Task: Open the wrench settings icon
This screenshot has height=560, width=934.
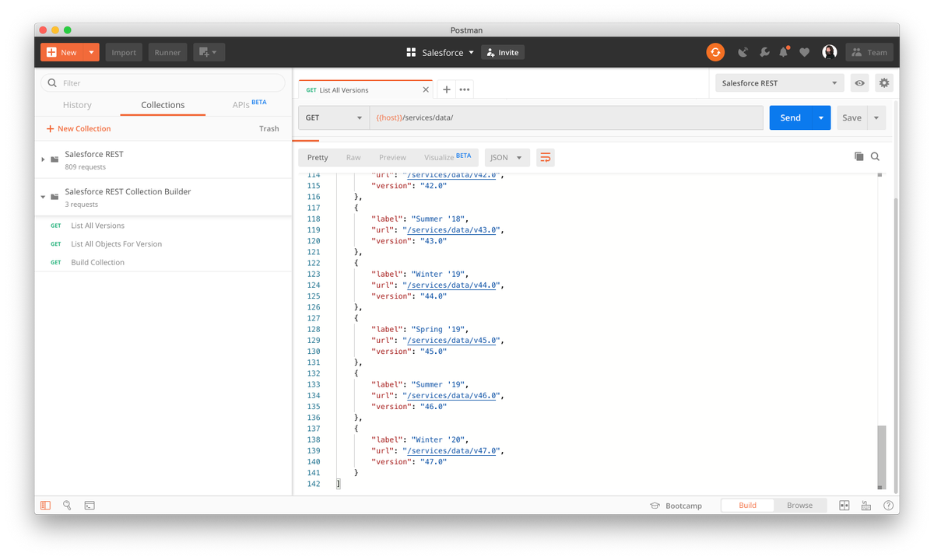Action: point(764,52)
